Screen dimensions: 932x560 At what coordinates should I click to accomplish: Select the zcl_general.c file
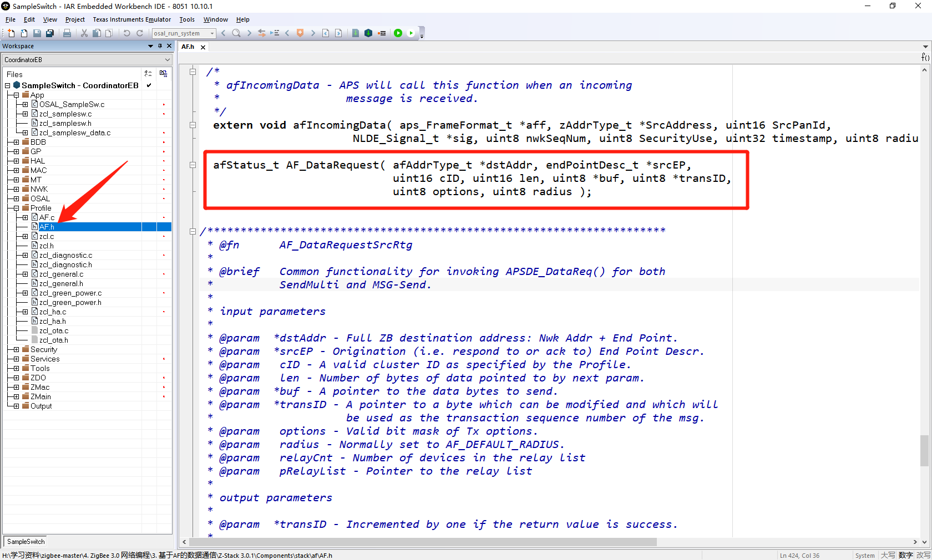[61, 274]
